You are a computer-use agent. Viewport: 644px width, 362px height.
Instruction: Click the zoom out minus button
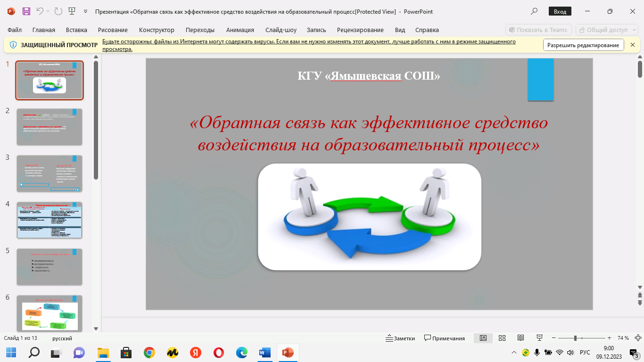pyautogui.click(x=554, y=338)
